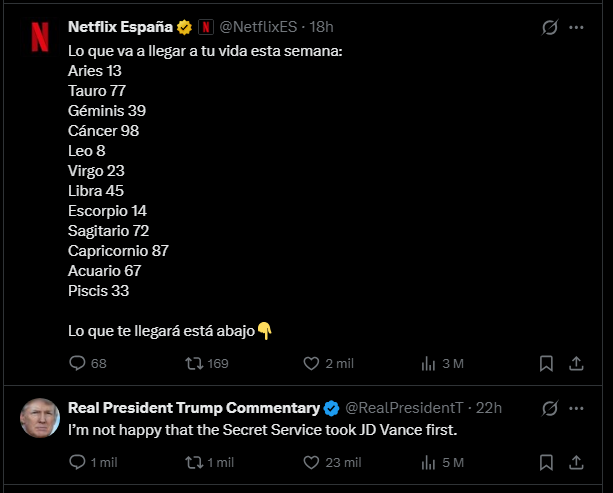Open Grok explain icon on Netflix tweet
This screenshot has height=493, width=613.
coord(550,27)
